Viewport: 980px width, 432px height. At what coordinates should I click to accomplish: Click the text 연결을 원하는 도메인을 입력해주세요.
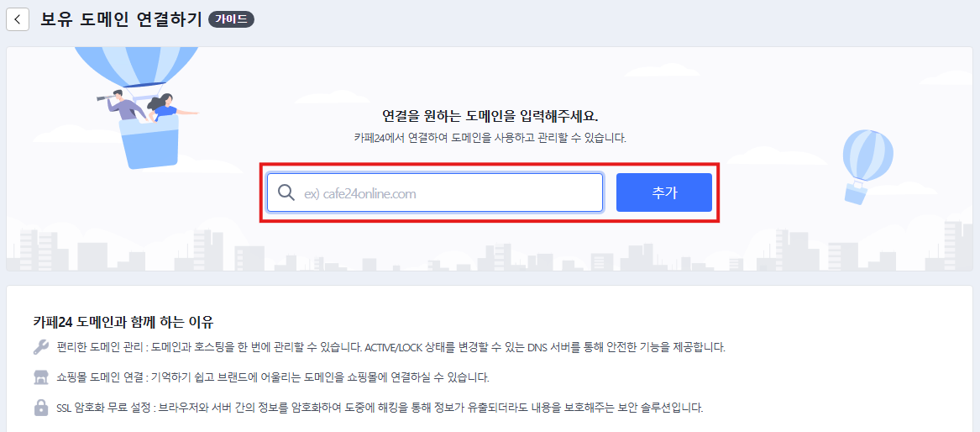pos(490,116)
